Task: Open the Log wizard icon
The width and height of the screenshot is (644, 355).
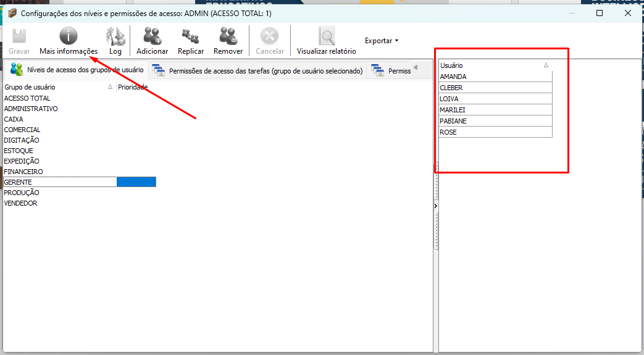Action: (x=115, y=36)
